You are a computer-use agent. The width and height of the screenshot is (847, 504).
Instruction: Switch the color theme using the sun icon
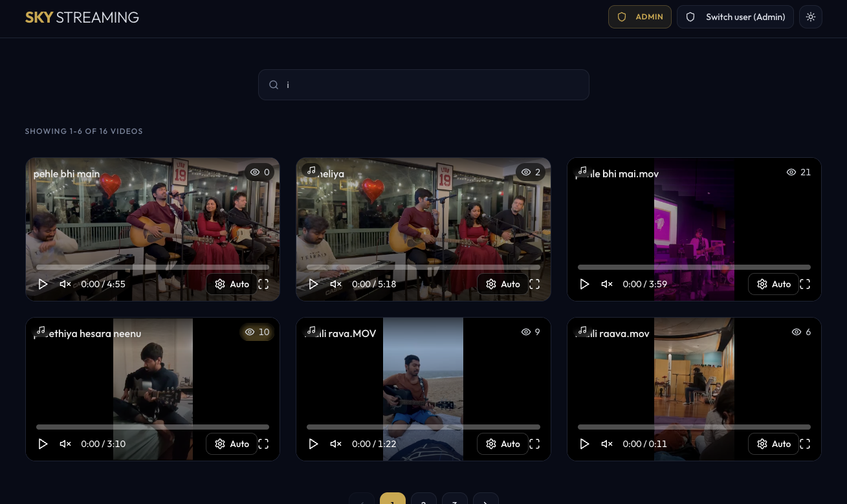(x=811, y=16)
